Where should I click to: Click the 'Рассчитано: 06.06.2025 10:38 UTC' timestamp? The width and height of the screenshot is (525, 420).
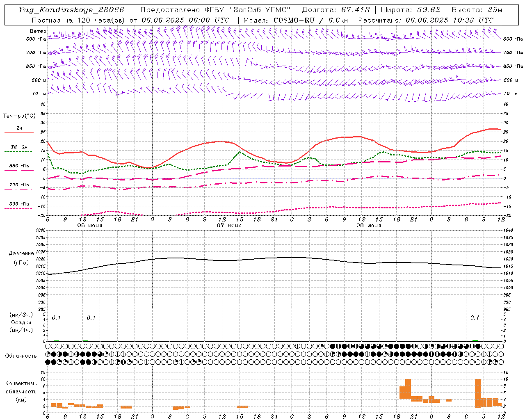tap(426, 20)
